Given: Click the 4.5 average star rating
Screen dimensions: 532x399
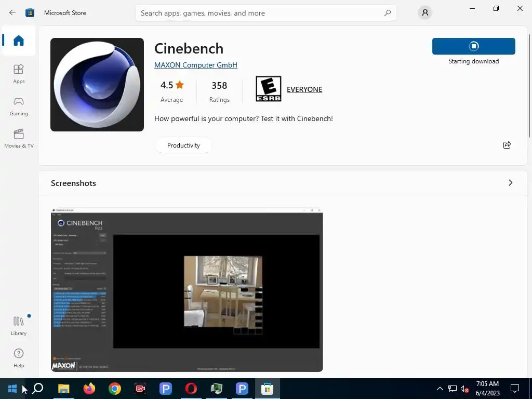Looking at the screenshot, I should click(172, 91).
